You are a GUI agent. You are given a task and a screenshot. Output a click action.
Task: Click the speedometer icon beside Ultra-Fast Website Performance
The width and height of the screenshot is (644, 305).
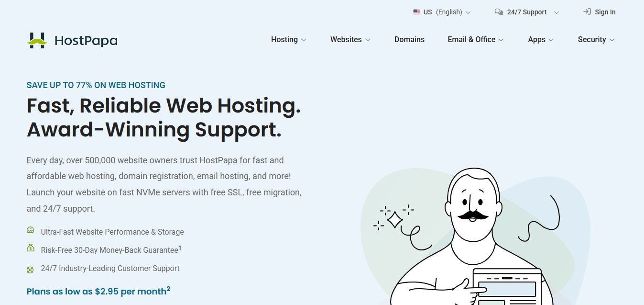click(31, 230)
